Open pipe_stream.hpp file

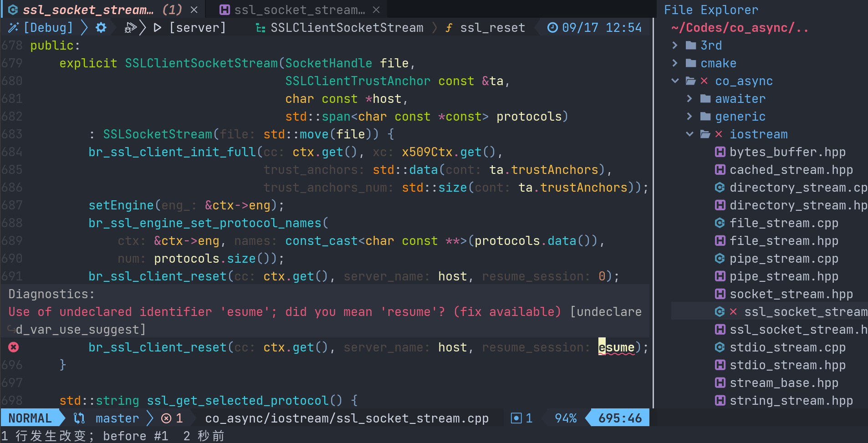click(x=784, y=276)
